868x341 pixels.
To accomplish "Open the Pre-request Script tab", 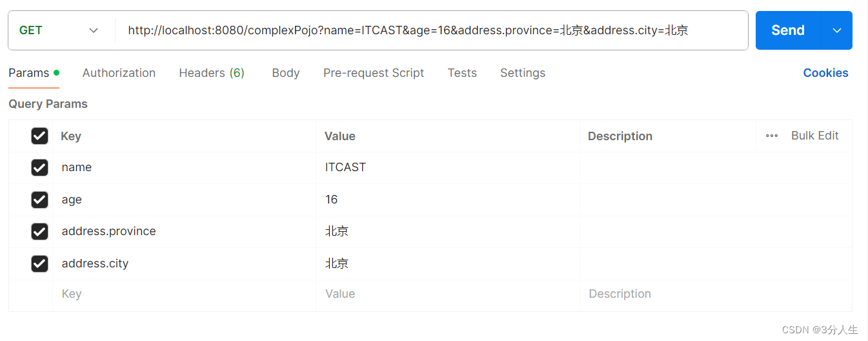I will (374, 73).
